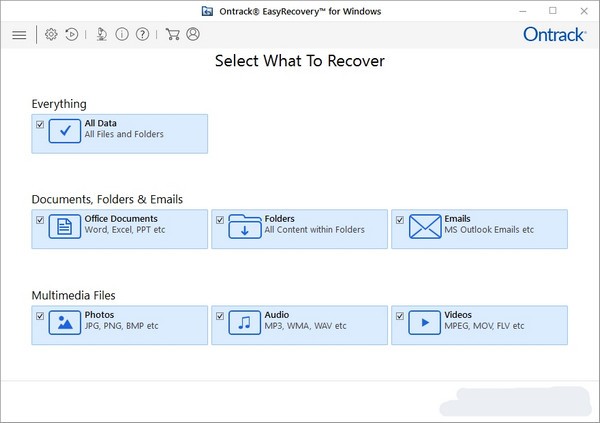The height and width of the screenshot is (423, 600).
Task: Open the hamburger menu
Action: pyautogui.click(x=19, y=35)
